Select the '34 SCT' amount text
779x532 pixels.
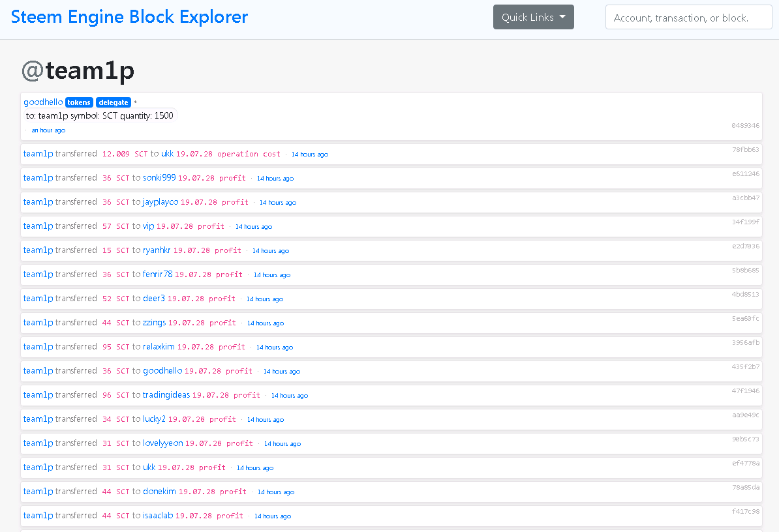tap(115, 419)
